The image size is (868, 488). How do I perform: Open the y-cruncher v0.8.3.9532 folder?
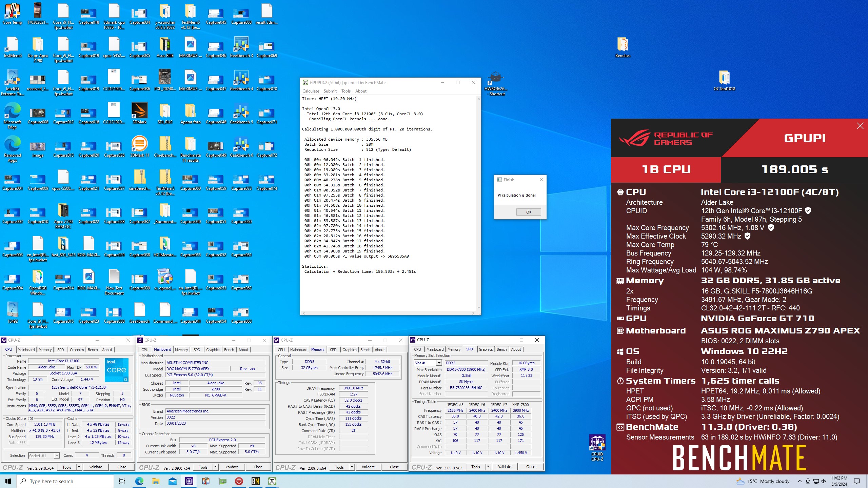coord(165,16)
